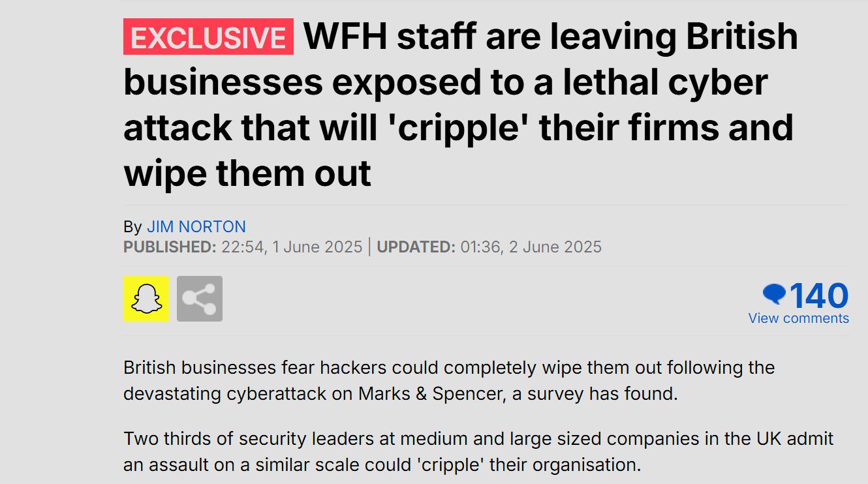Click 'wipe them out' on headline's last line
The image size is (868, 484).
(247, 174)
